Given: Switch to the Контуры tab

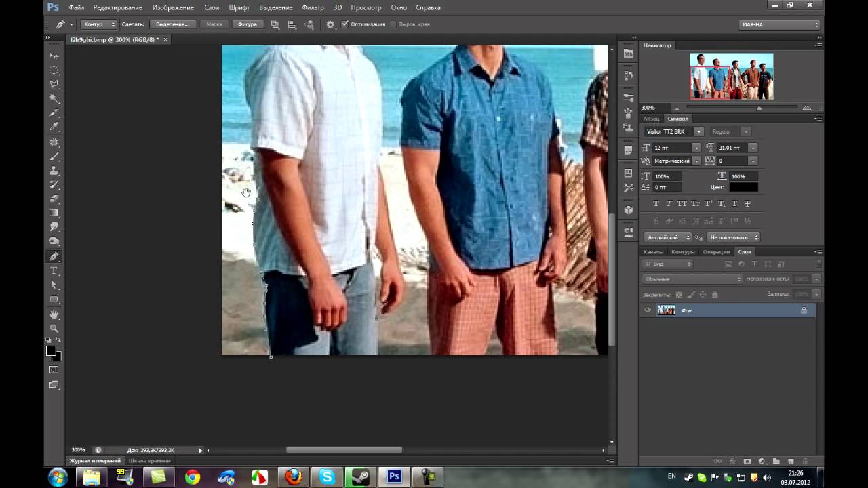Looking at the screenshot, I should click(683, 252).
